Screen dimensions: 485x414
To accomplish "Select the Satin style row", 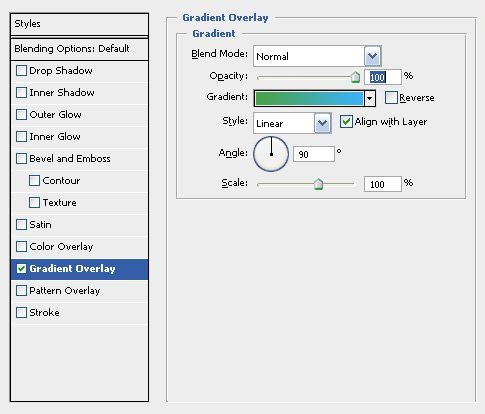I will click(79, 225).
